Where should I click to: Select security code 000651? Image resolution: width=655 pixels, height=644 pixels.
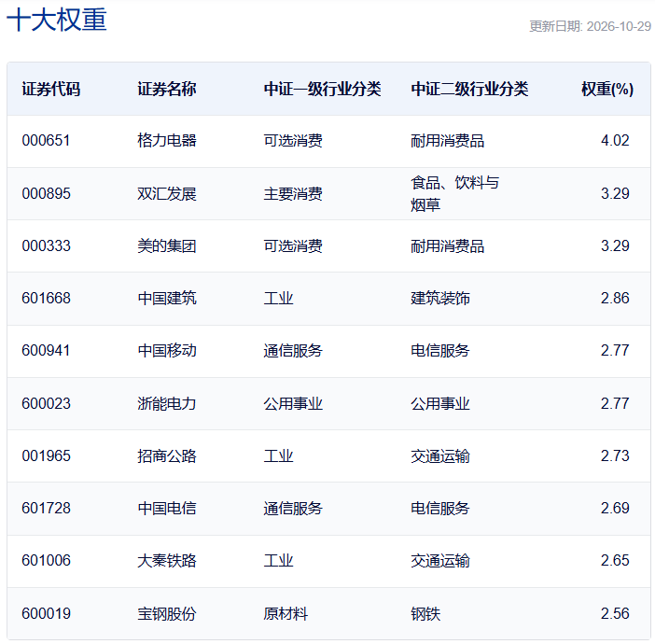pyautogui.click(x=46, y=140)
